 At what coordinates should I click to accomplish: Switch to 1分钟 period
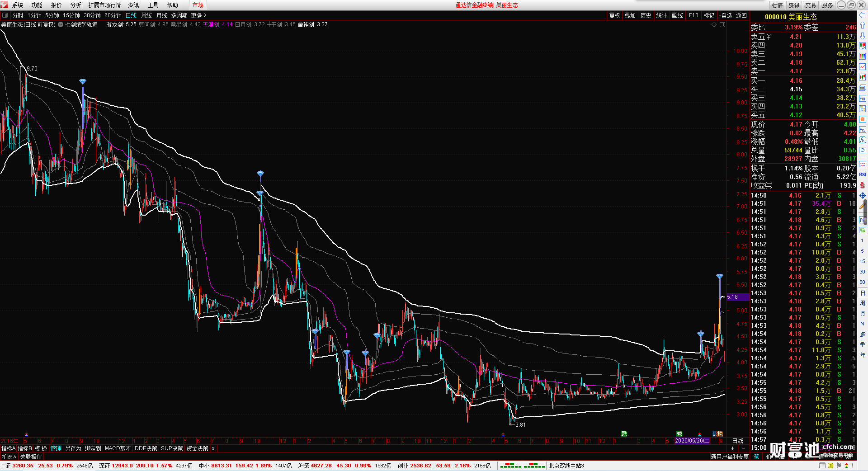point(34,15)
